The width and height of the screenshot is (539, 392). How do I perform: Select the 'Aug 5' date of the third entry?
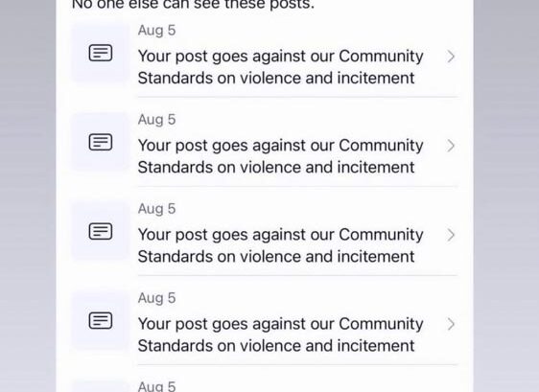(x=156, y=209)
